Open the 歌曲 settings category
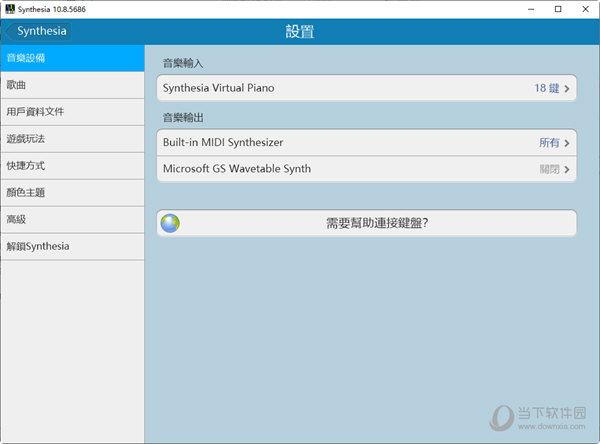 tap(72, 85)
